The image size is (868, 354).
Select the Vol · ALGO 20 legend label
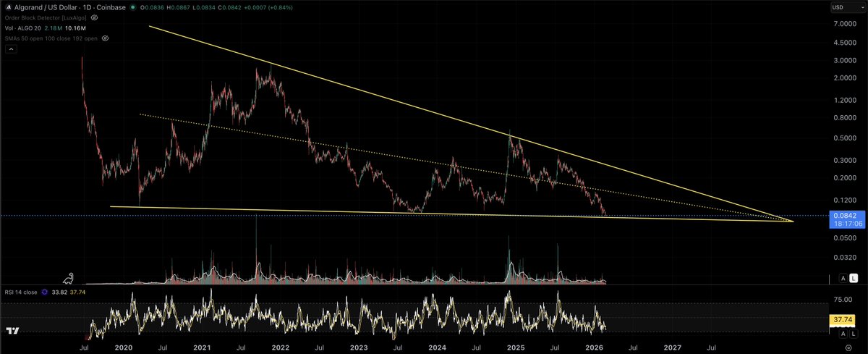(25, 27)
